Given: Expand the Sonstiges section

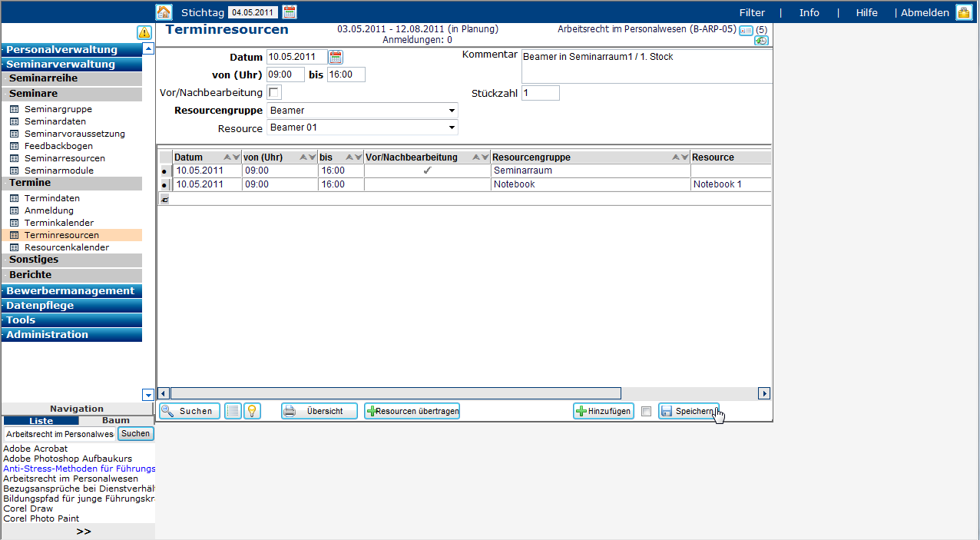Looking at the screenshot, I should coord(71,260).
